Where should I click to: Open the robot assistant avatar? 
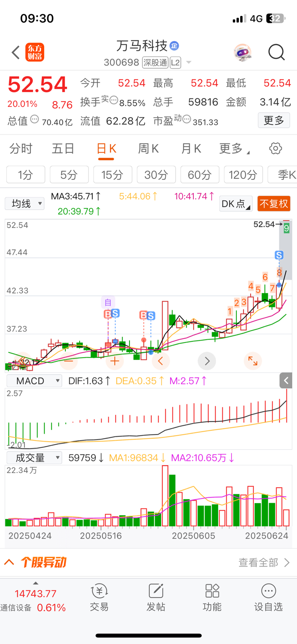[x=242, y=52]
